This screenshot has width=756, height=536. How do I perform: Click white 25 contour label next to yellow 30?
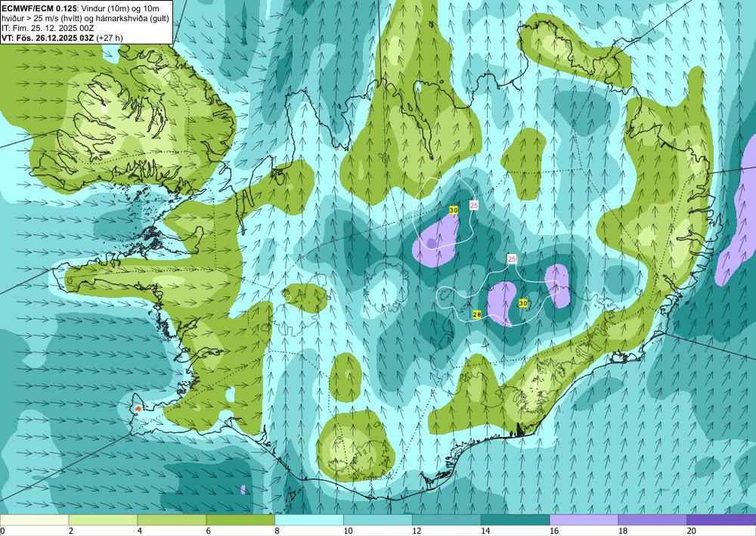tap(474, 206)
